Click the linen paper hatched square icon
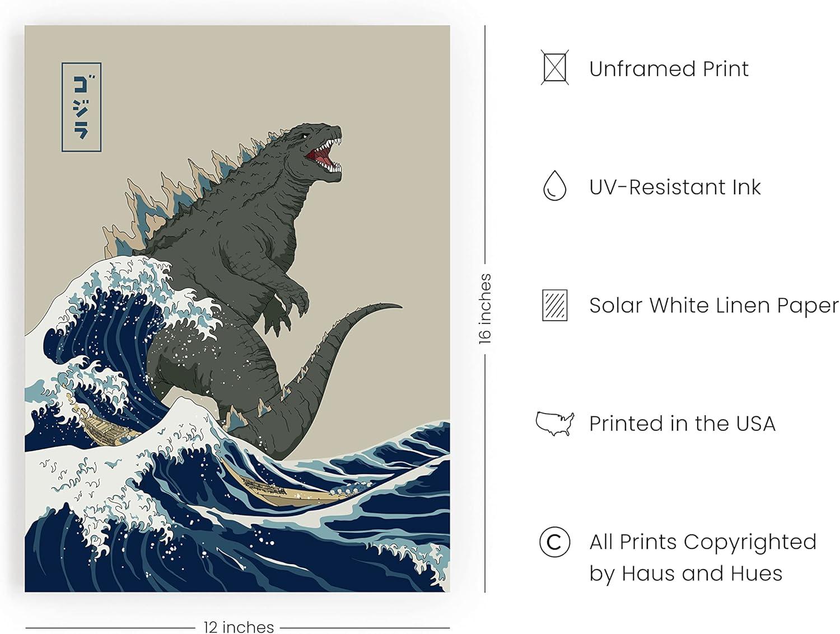The image size is (840, 634). 554,305
